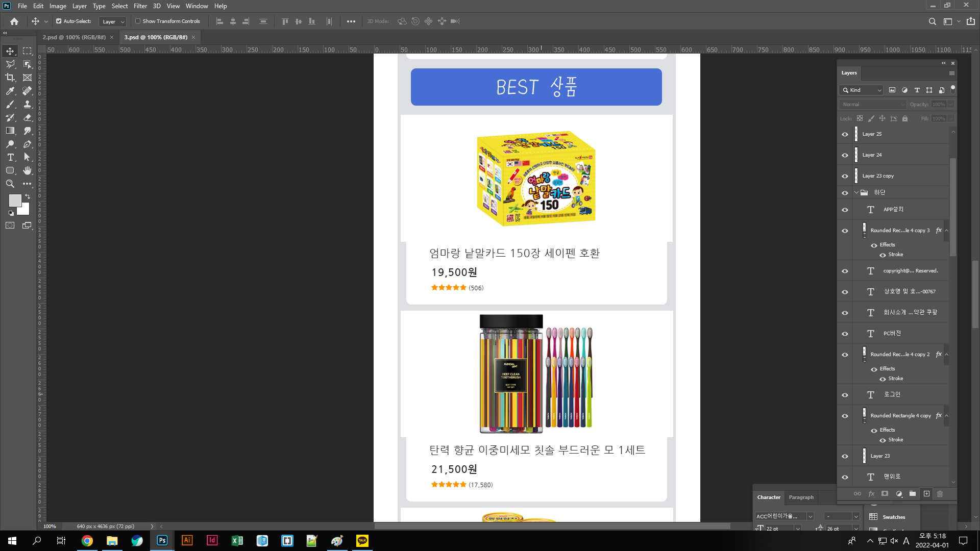Select the Healing Brush tool
Image resolution: width=980 pixels, height=551 pixels.
point(28,91)
